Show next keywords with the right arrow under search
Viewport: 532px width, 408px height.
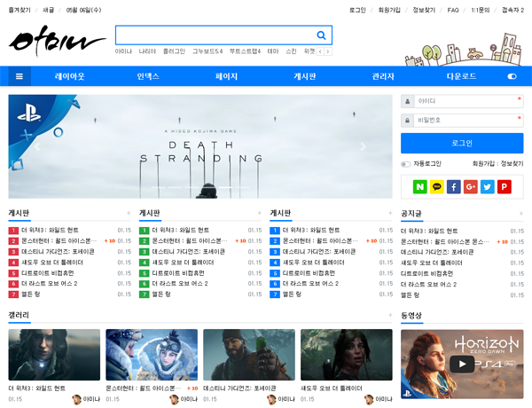[x=328, y=51]
